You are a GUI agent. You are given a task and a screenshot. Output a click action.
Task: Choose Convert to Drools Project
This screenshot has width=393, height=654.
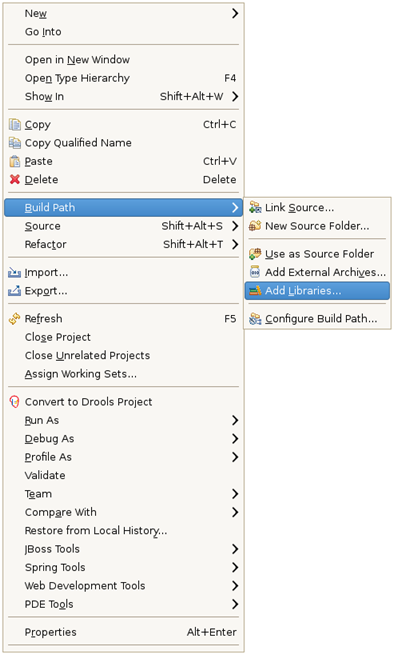pyautogui.click(x=123, y=402)
